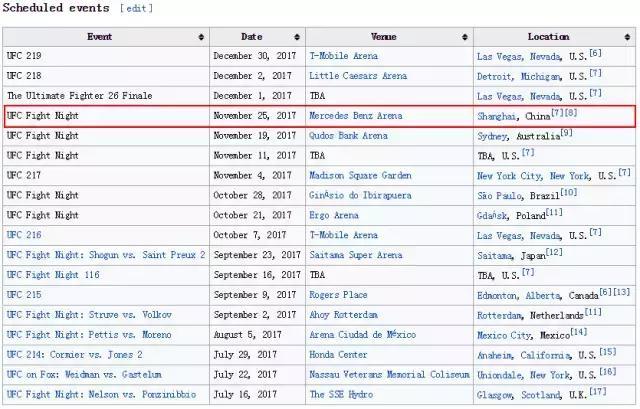Open the Ahoy Rotterdam venue link
The height and width of the screenshot is (409, 640).
click(x=343, y=315)
